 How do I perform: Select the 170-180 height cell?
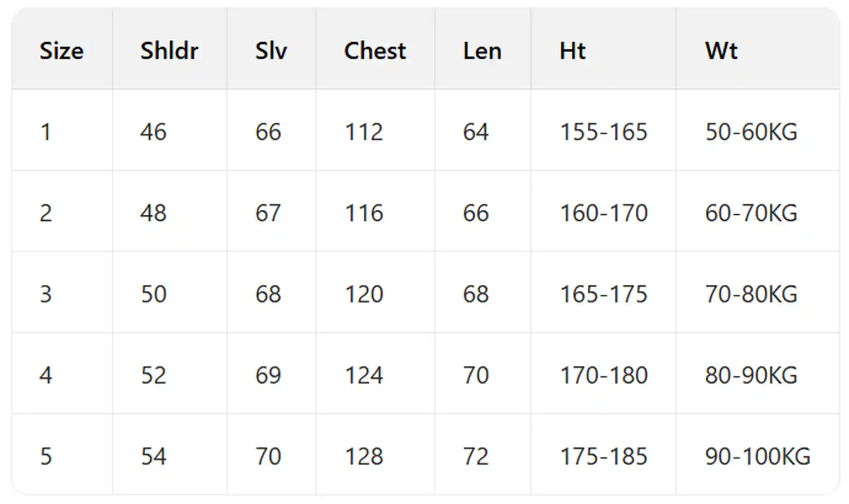pos(603,375)
